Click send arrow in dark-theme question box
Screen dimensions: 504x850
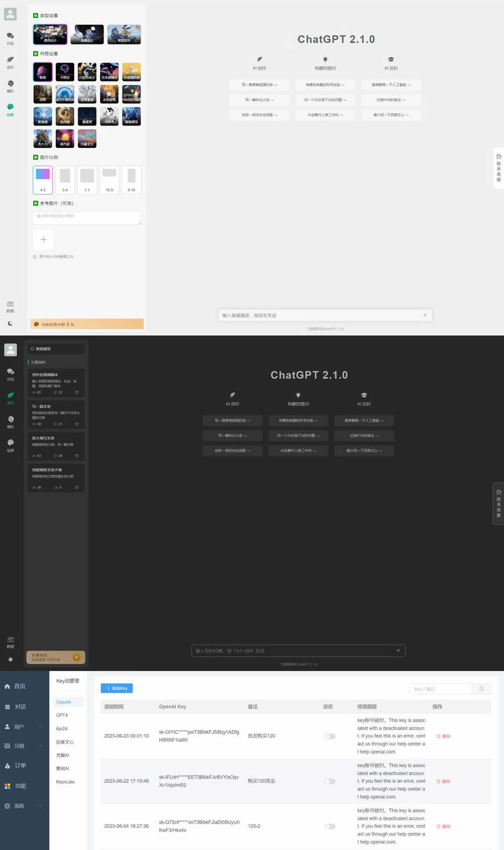398,651
